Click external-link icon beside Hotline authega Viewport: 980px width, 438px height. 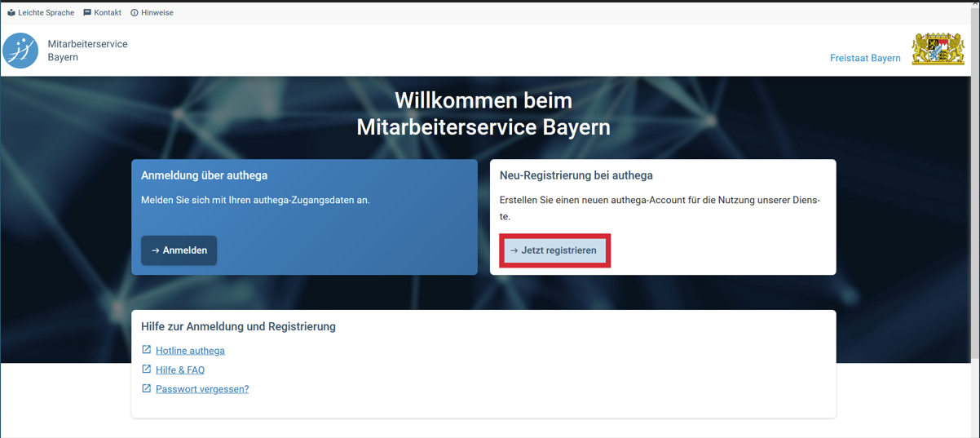point(147,350)
